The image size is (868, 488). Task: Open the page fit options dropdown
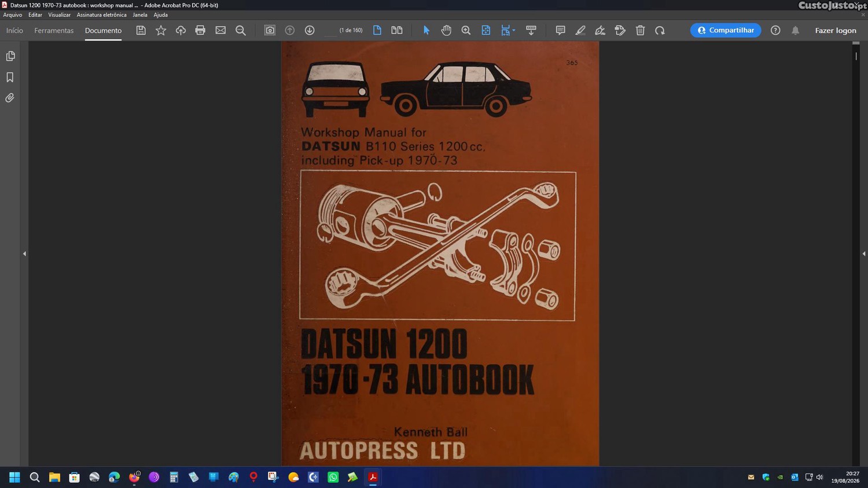[x=514, y=31]
